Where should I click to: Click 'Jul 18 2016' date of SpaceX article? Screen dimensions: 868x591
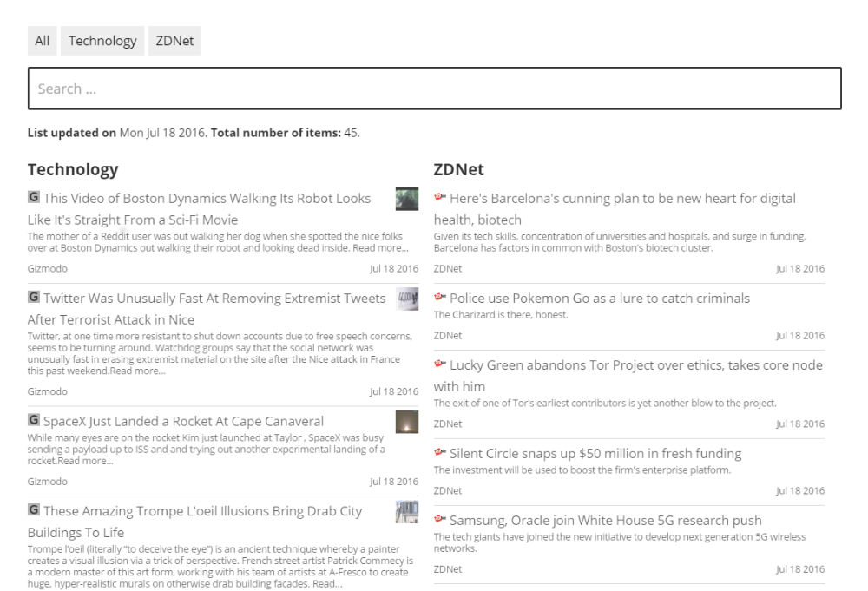394,482
